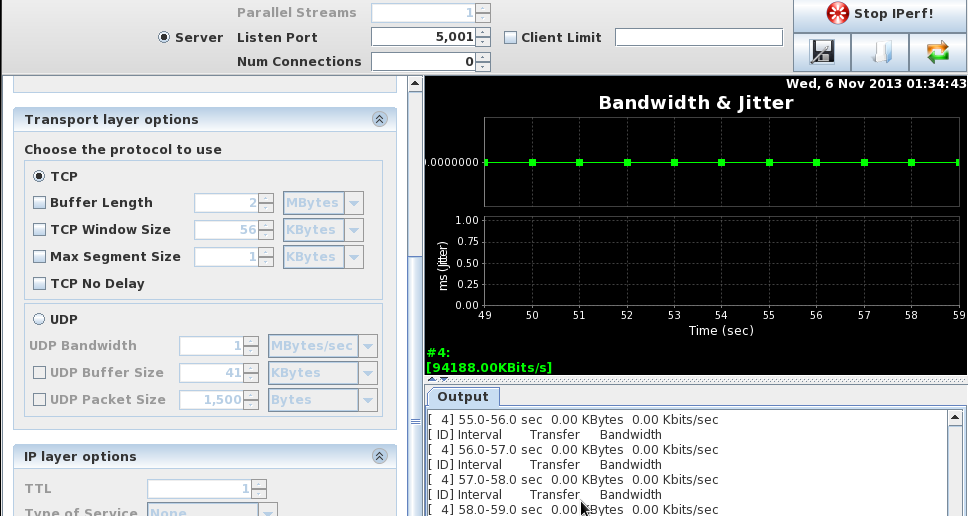Screen dimensions: 968x516
Task: Click the Client Limit text field
Action: pyautogui.click(x=699, y=37)
